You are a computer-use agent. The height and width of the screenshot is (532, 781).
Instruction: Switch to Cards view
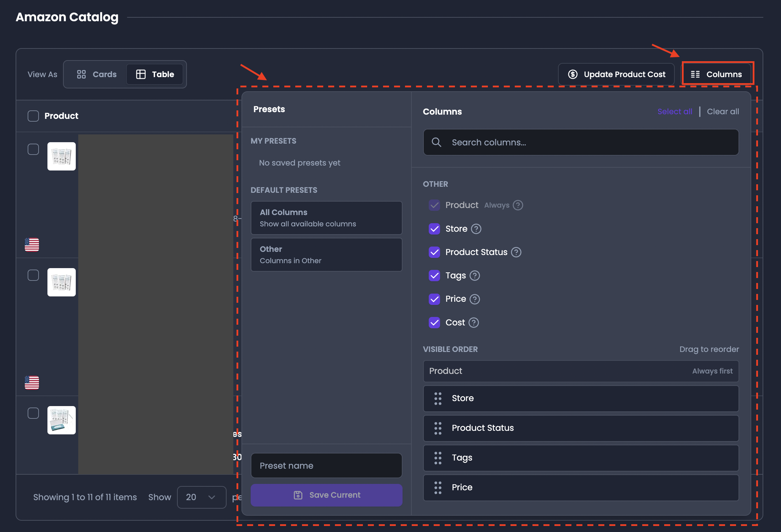(96, 74)
